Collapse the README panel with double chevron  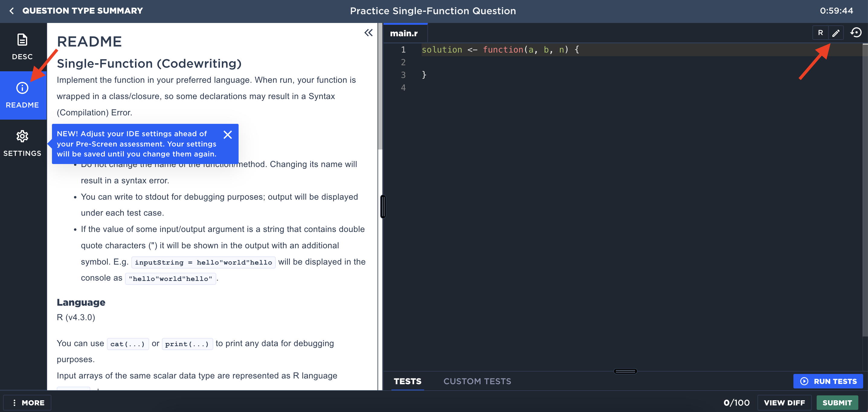click(x=368, y=33)
